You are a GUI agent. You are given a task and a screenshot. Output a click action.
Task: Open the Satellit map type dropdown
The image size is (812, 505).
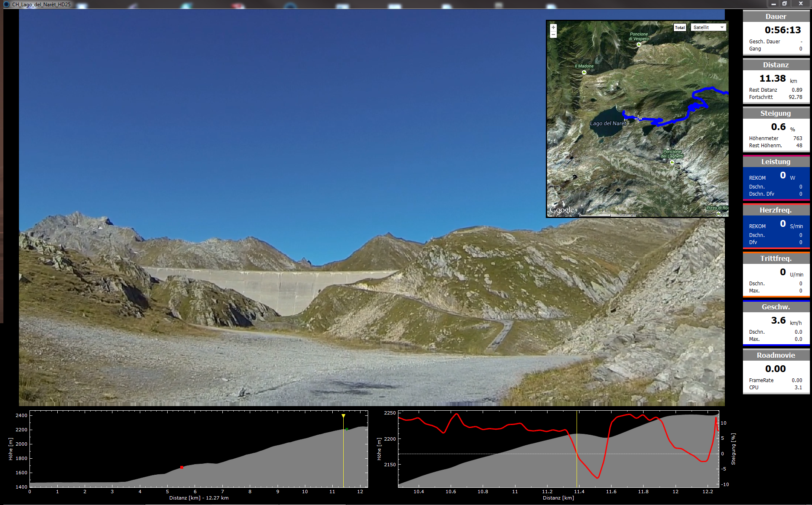pos(708,28)
